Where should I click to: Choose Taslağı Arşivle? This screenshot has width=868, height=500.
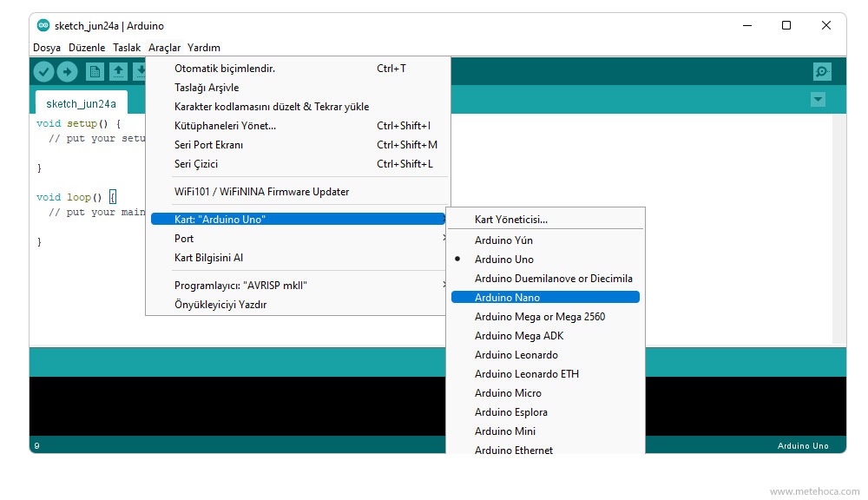coord(299,88)
